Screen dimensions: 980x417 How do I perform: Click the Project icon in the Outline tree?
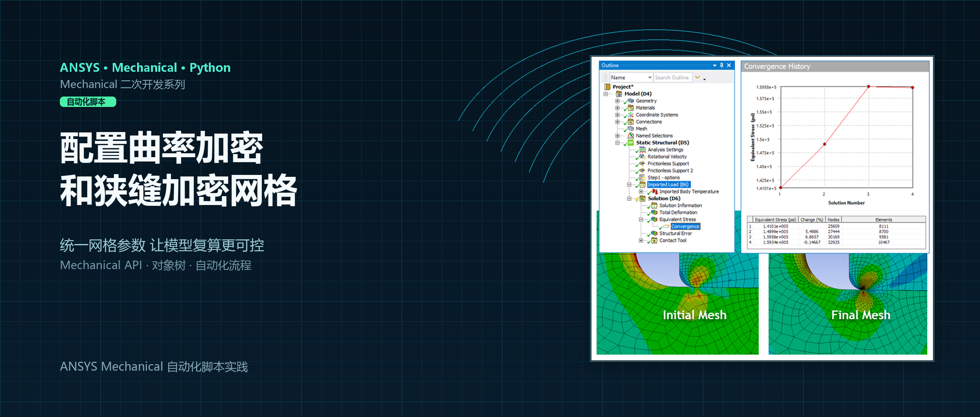click(607, 87)
